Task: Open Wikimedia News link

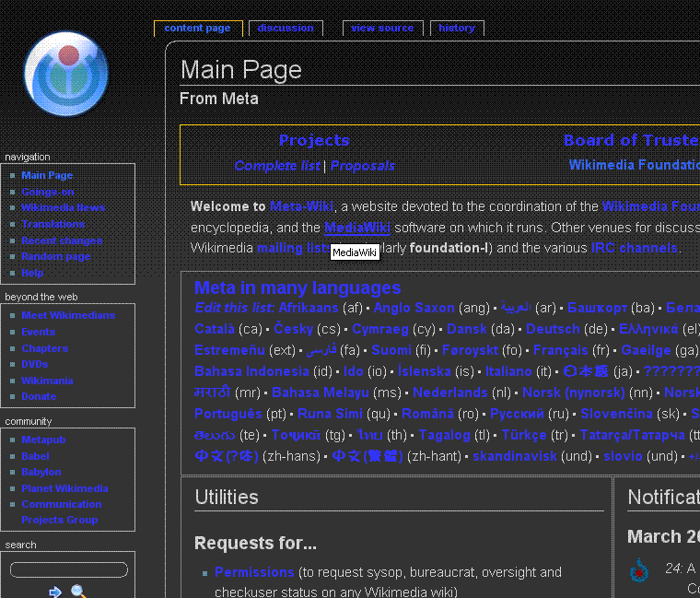Action: pyautogui.click(x=63, y=207)
